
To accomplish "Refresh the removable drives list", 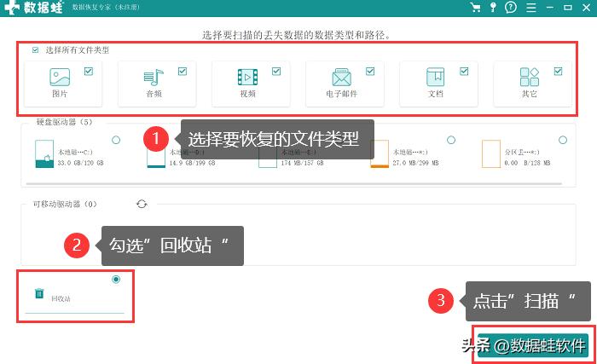I will point(142,204).
